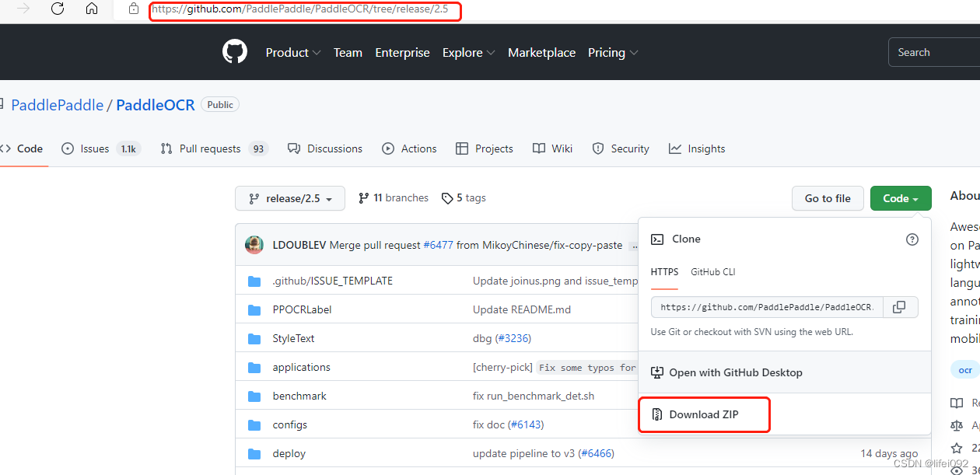Open the Pricing dropdown menu

click(x=613, y=53)
